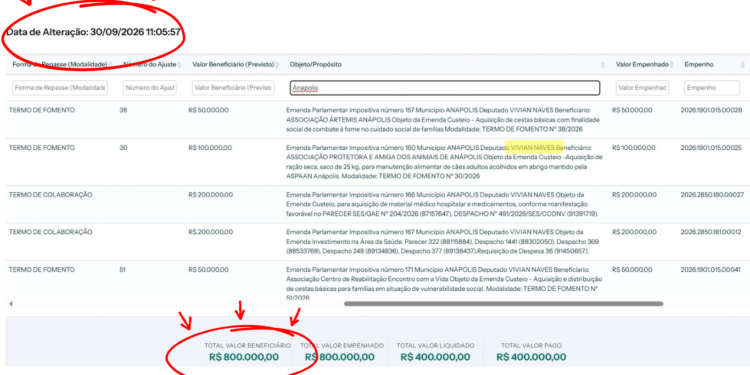Click sort icon of Empenho column

coord(742,65)
